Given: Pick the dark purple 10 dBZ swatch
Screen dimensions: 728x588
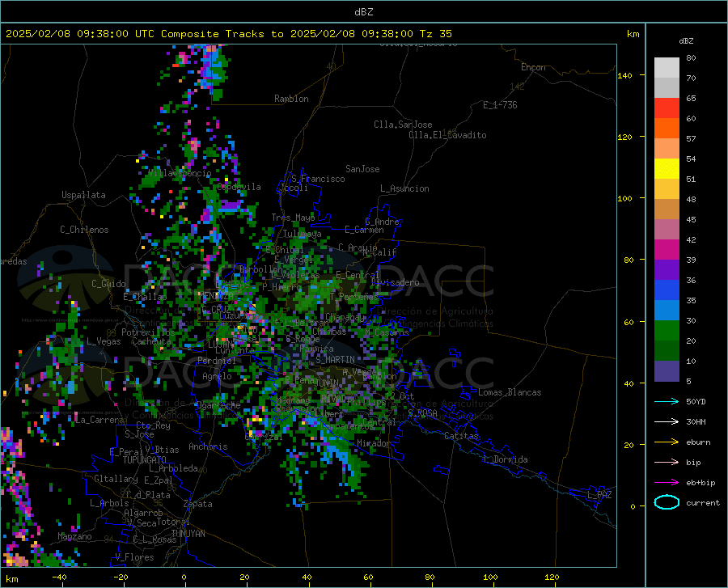Looking at the screenshot, I should 667,371.
